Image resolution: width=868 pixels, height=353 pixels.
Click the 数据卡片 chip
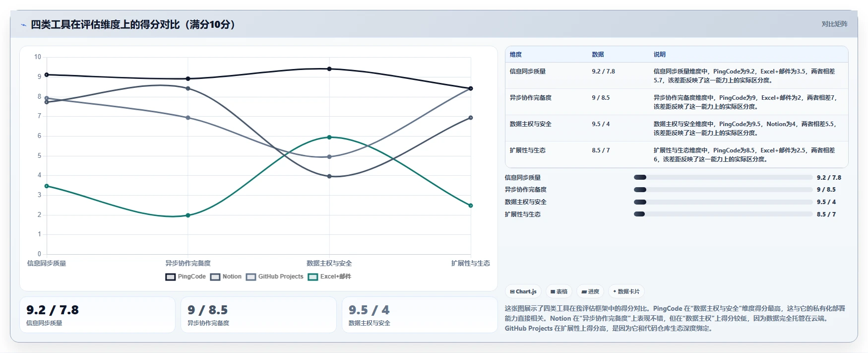[x=626, y=291]
